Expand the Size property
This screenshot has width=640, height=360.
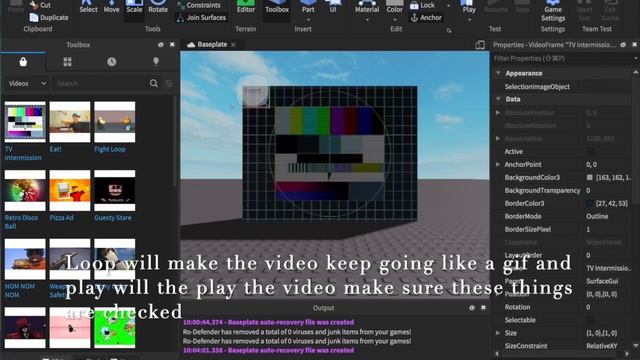pyautogui.click(x=498, y=333)
